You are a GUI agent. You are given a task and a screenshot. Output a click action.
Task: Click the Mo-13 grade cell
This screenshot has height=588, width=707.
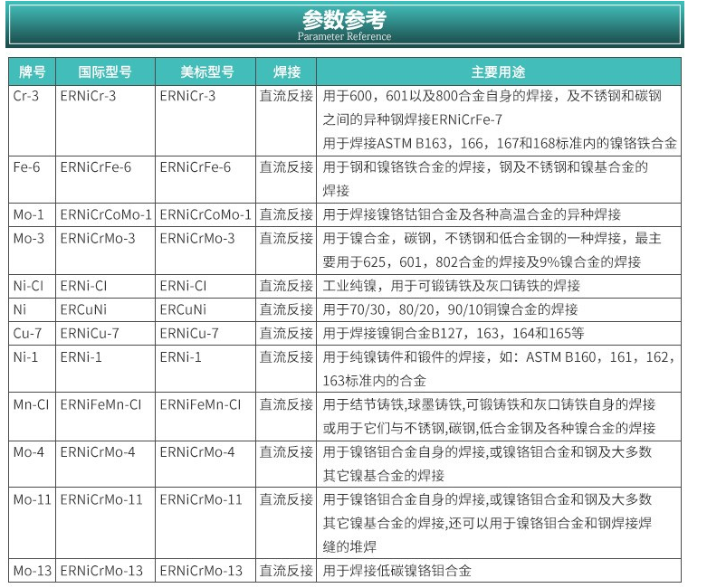[32, 571]
